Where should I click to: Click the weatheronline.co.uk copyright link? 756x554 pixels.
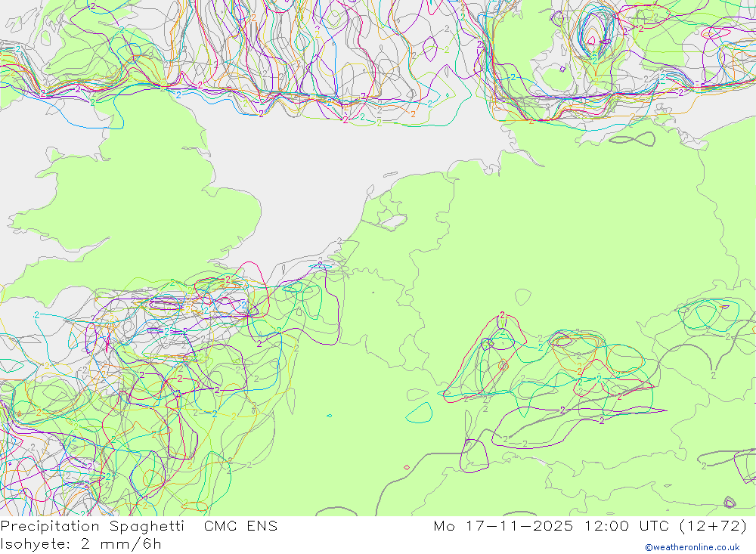tap(692, 547)
